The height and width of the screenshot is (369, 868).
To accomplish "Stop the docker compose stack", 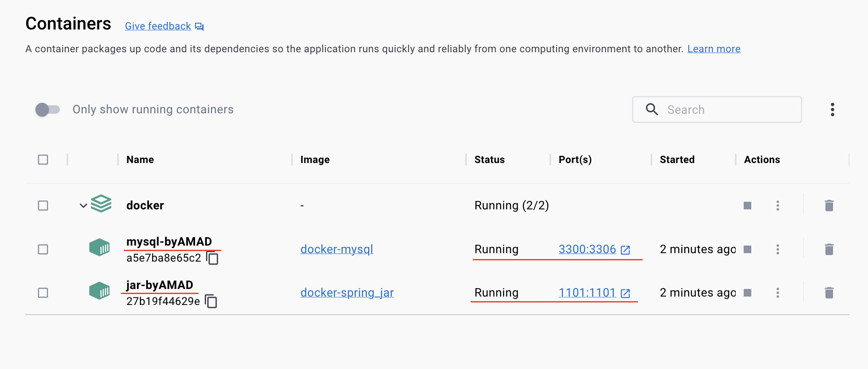I will [747, 206].
